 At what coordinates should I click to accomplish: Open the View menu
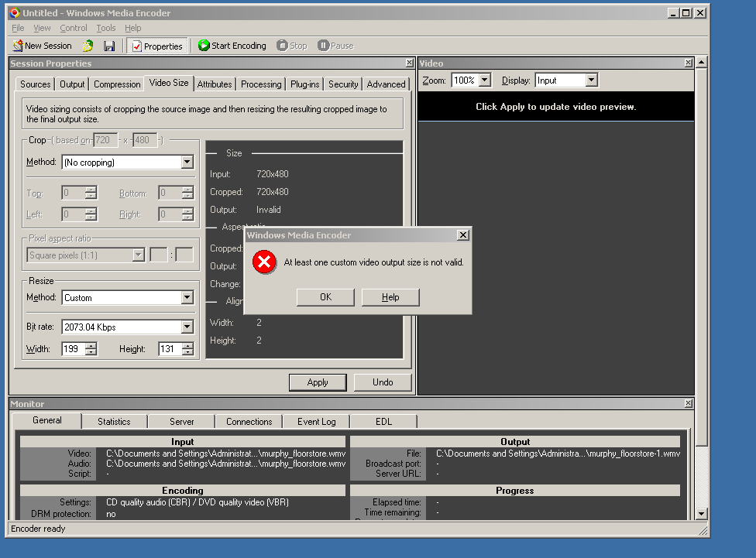pyautogui.click(x=42, y=28)
